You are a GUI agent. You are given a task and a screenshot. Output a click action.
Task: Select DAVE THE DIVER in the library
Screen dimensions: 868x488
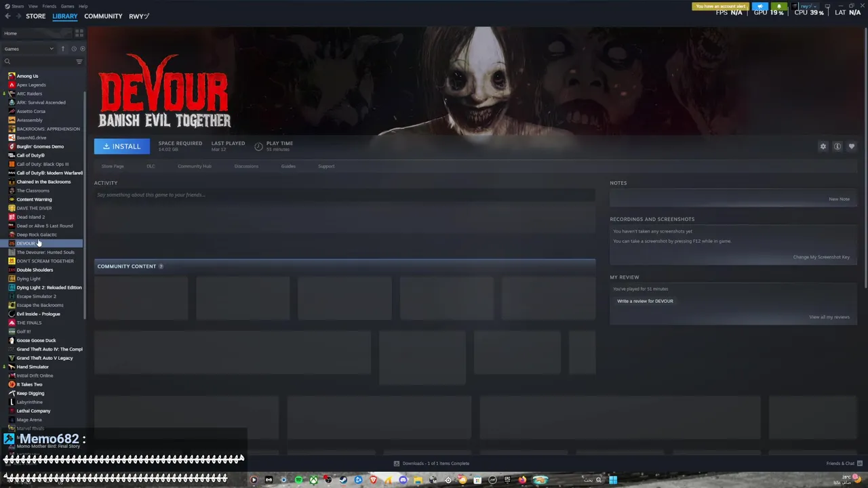point(34,208)
